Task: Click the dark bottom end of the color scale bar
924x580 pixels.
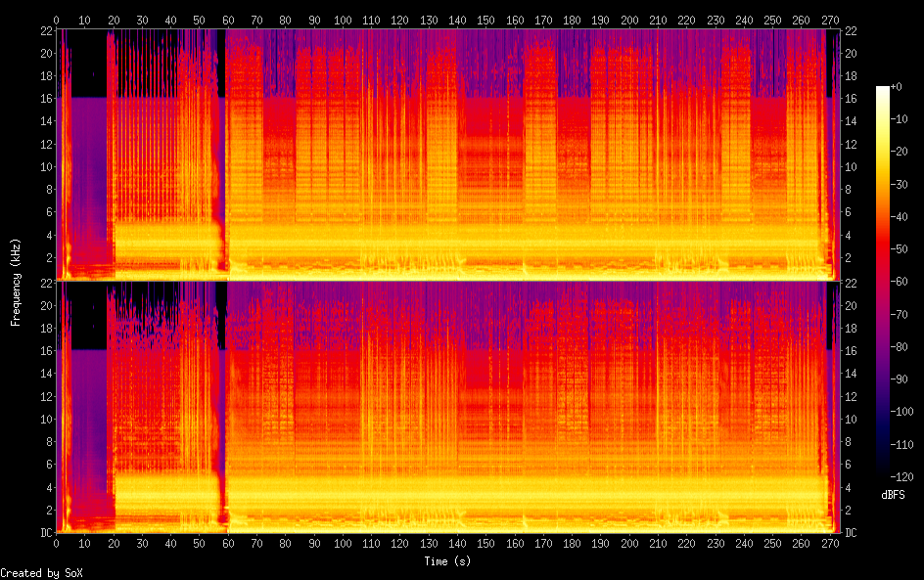Action: 883,471
